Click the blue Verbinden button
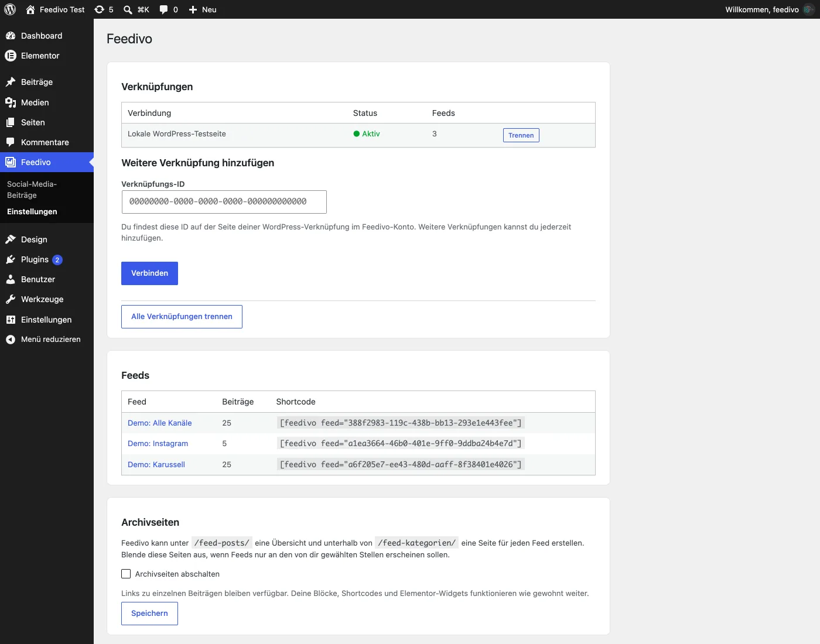 pyautogui.click(x=149, y=273)
